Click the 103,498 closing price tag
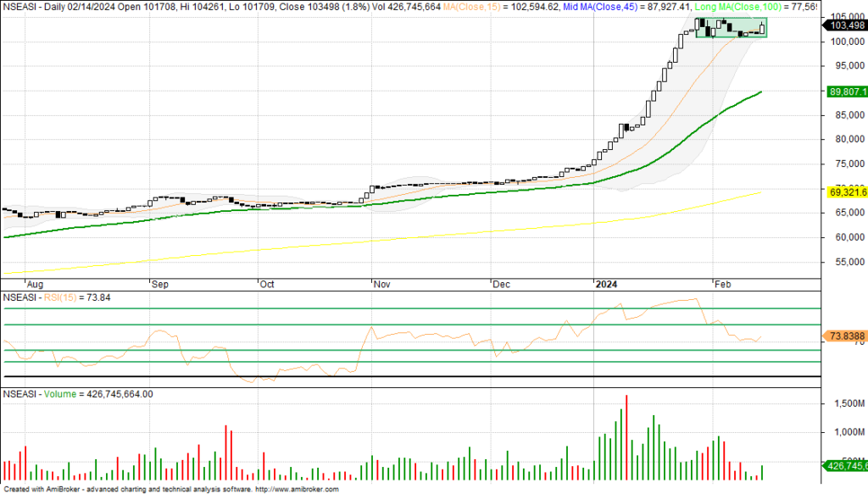The image size is (868, 494). pos(843,25)
